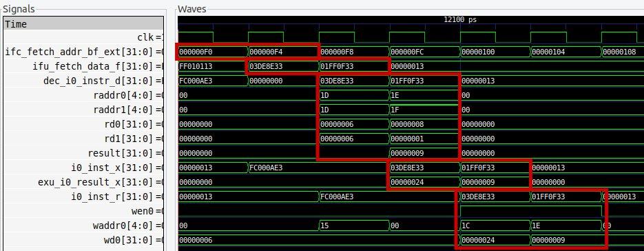The image size is (644, 251).
Task: Click value 1D in the raddr1 row
Action: point(324,110)
